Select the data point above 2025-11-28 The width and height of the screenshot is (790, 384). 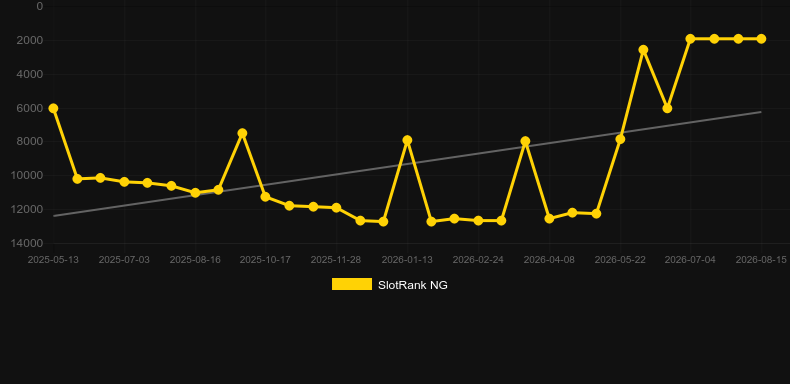click(x=337, y=208)
